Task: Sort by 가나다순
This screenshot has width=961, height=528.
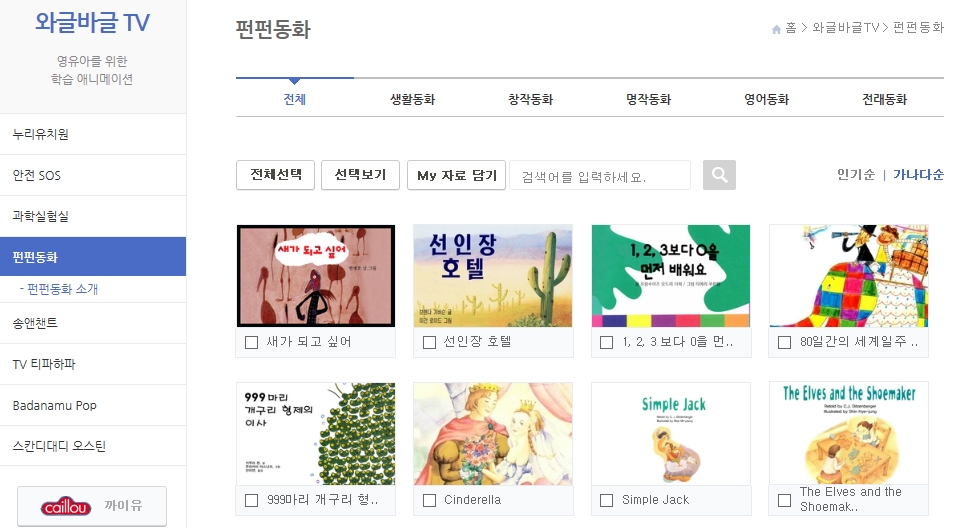Action: (918, 175)
